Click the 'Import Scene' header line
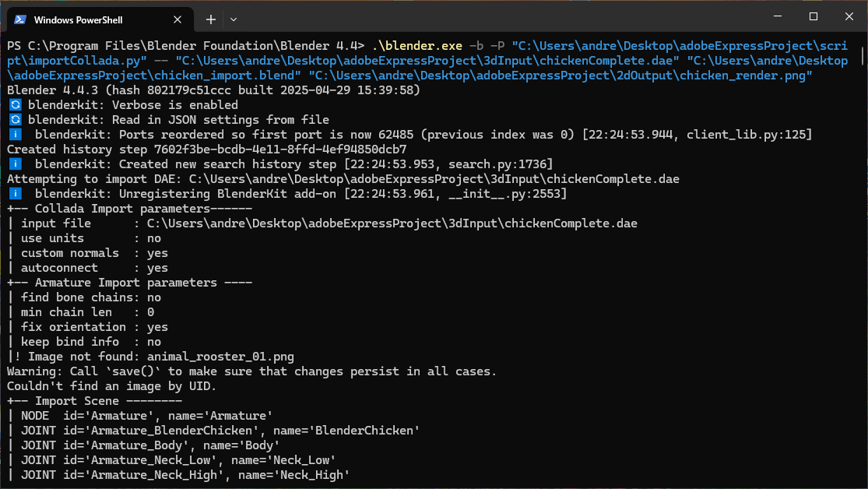The image size is (868, 489). tap(95, 401)
